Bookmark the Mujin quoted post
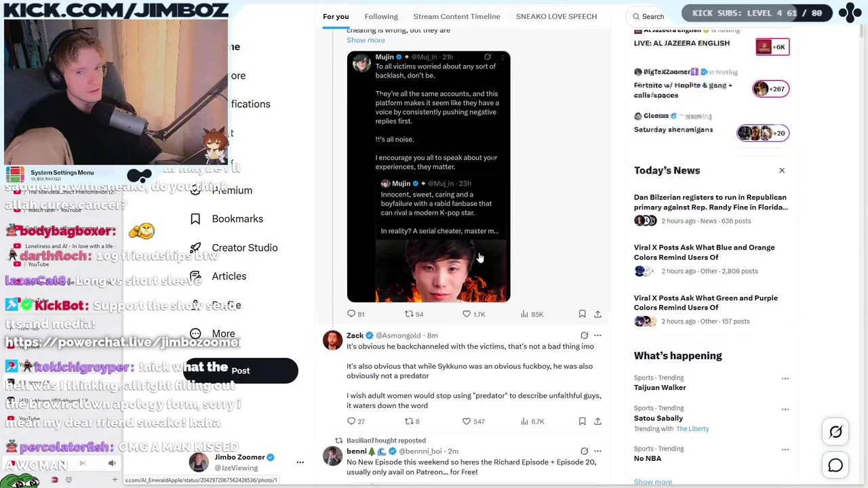Viewport: 868px width, 488px height. [x=582, y=314]
